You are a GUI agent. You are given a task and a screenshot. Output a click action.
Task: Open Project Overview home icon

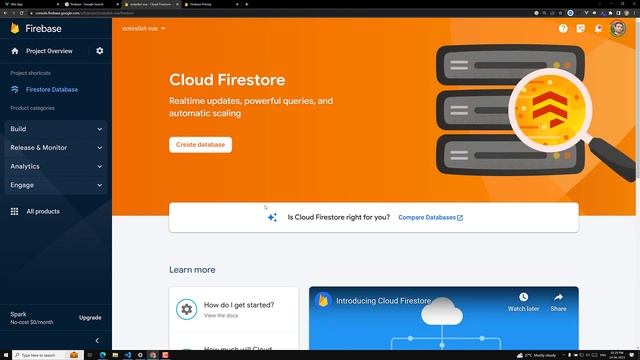(x=15, y=51)
